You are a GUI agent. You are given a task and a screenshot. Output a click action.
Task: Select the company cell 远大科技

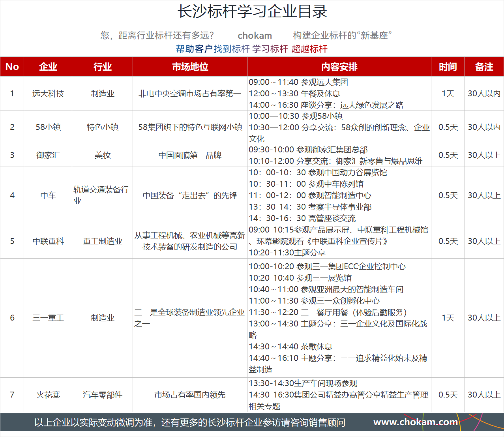click(48, 94)
